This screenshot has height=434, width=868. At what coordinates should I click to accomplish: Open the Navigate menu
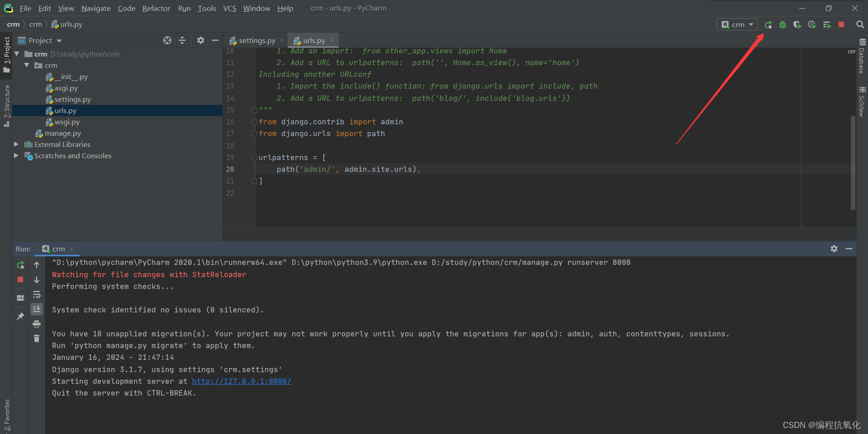[96, 8]
